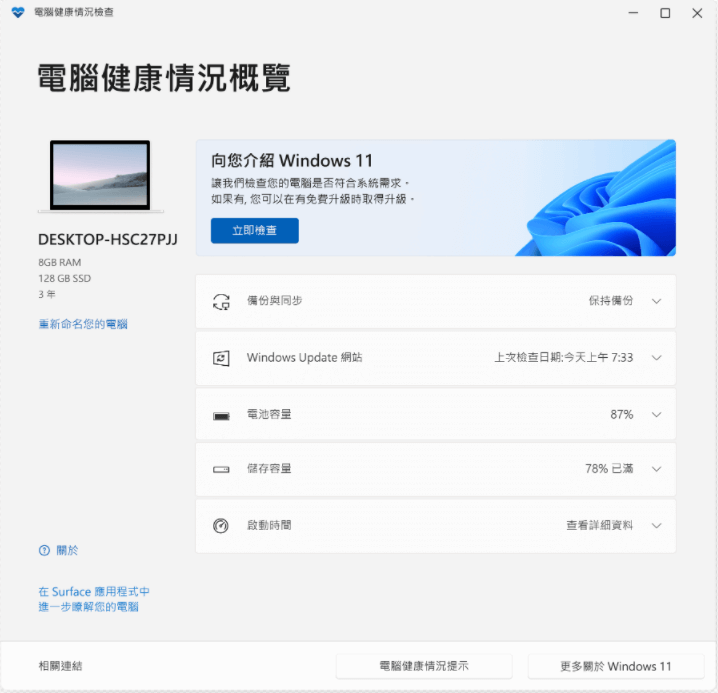This screenshot has width=718, height=693.
Task: Click the 78% 已滿 storage value
Action: click(609, 469)
